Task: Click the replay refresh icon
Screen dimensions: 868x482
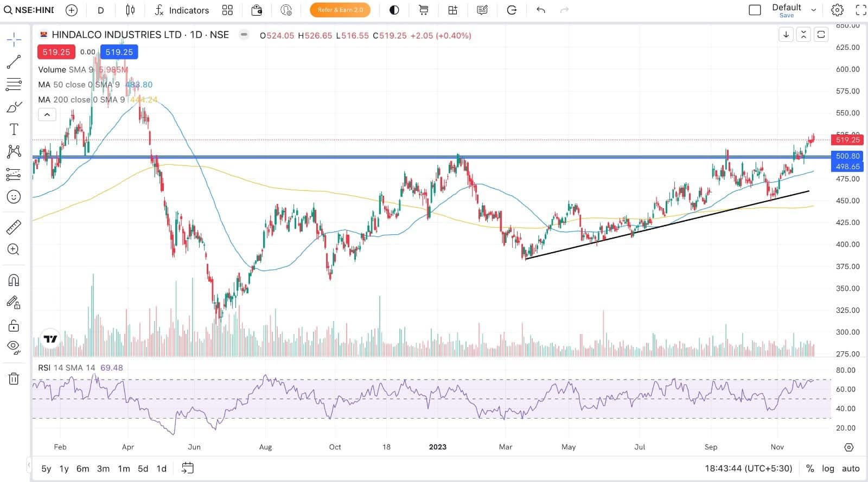Action: coord(512,10)
